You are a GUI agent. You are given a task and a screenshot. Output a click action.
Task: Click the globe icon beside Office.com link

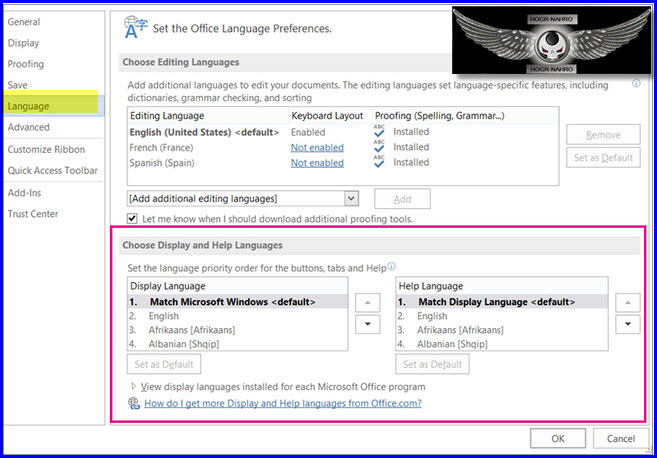[134, 404]
